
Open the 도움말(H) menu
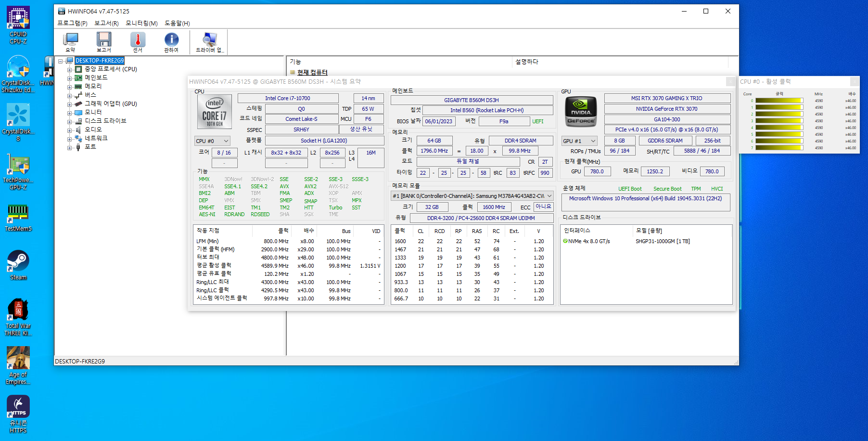tap(177, 23)
